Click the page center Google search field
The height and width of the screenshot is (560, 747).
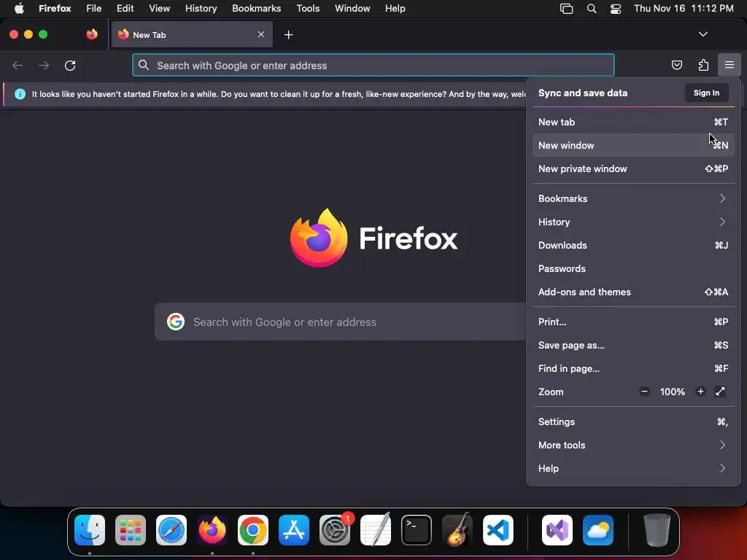(340, 322)
